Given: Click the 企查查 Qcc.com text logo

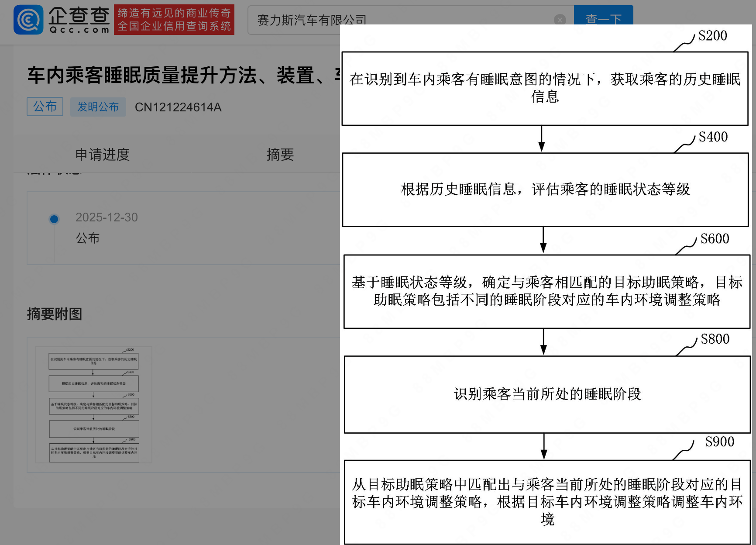Looking at the screenshot, I should click(x=79, y=20).
